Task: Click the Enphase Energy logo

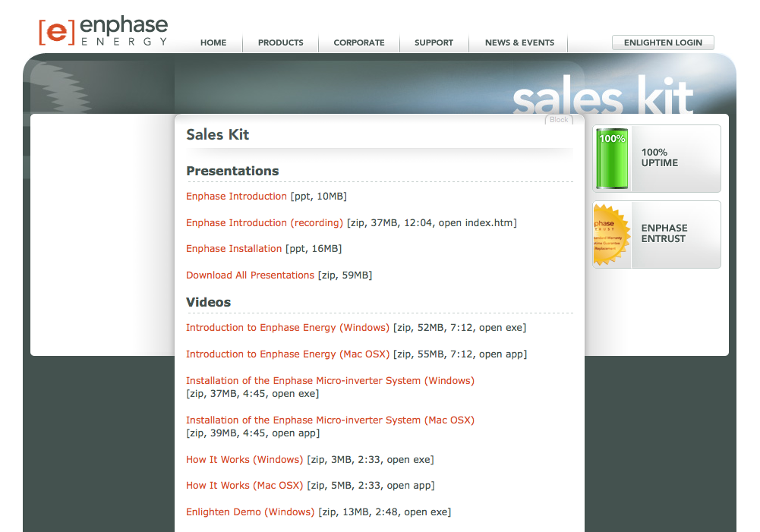Action: pos(103,31)
